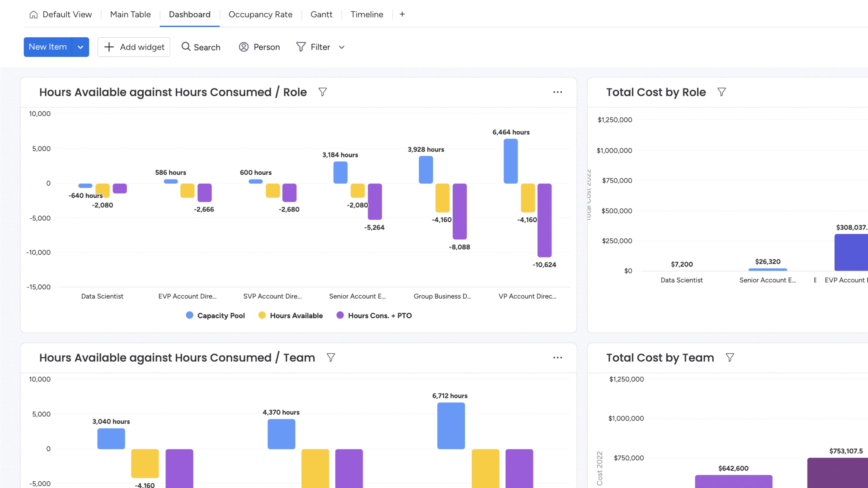This screenshot has width=868, height=488.
Task: Click the filter icon on Role hours widget
Action: point(323,92)
